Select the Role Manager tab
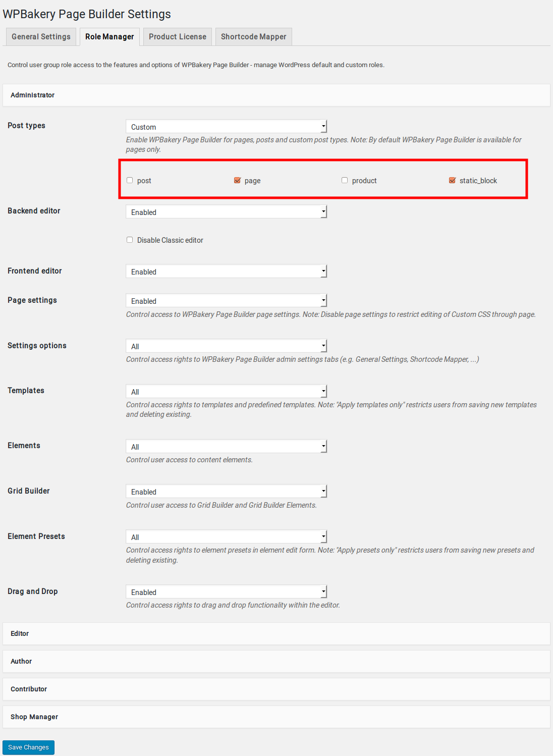This screenshot has height=756, width=553. (x=109, y=37)
